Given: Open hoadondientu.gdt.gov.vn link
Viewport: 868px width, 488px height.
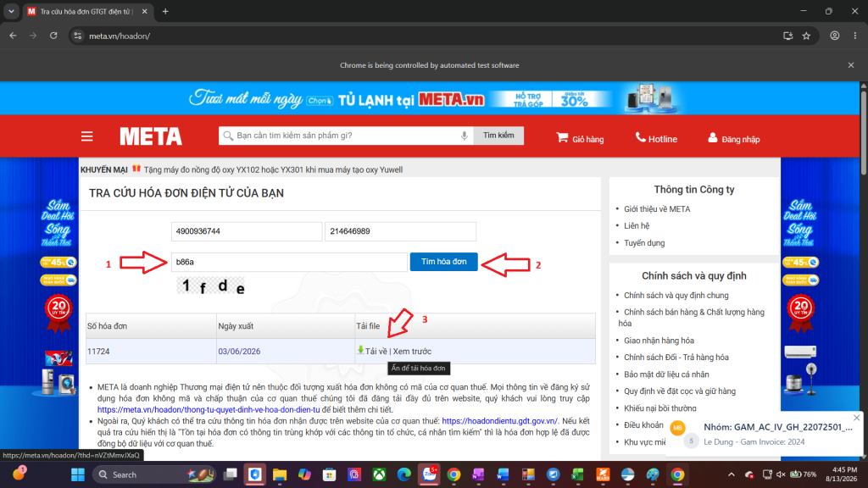Looking at the screenshot, I should [x=500, y=421].
